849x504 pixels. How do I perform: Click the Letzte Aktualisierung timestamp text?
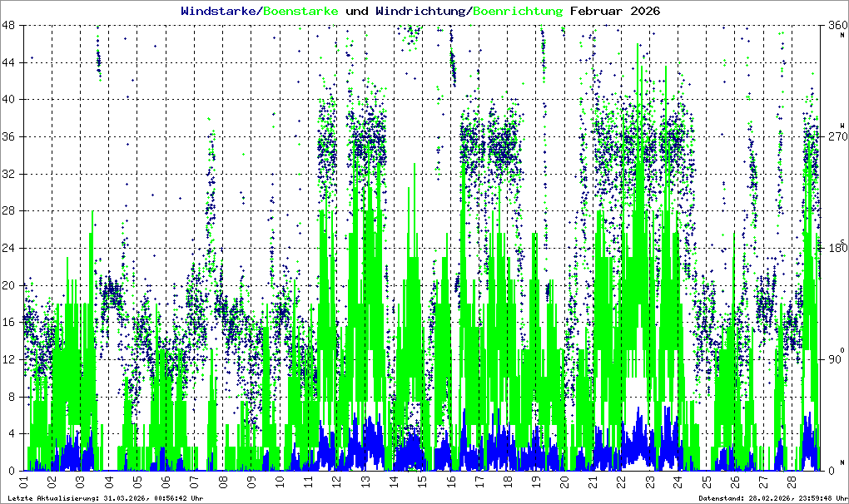[x=104, y=498]
